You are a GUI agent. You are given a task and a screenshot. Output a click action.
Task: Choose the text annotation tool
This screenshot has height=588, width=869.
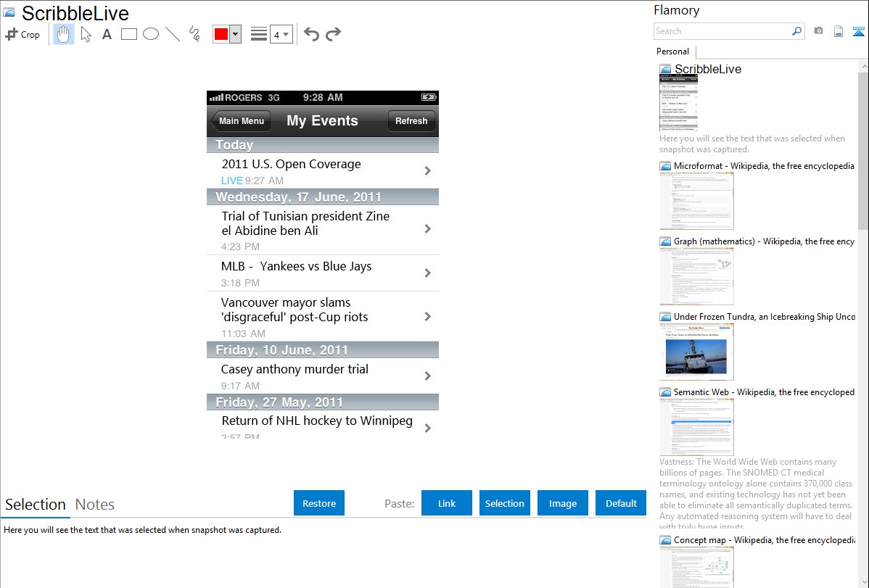coord(107,34)
